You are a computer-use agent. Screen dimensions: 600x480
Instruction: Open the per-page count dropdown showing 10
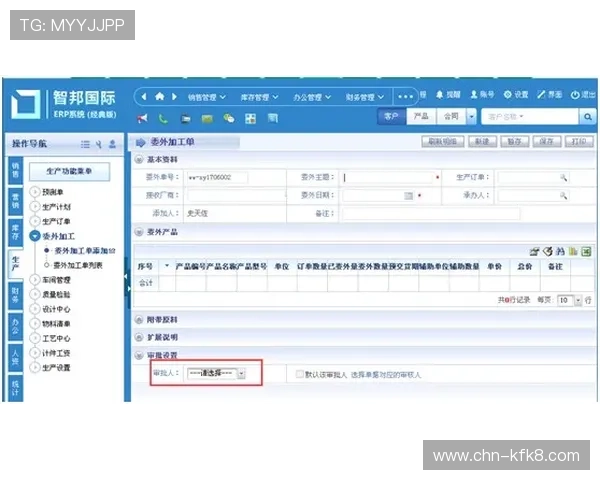(569, 300)
